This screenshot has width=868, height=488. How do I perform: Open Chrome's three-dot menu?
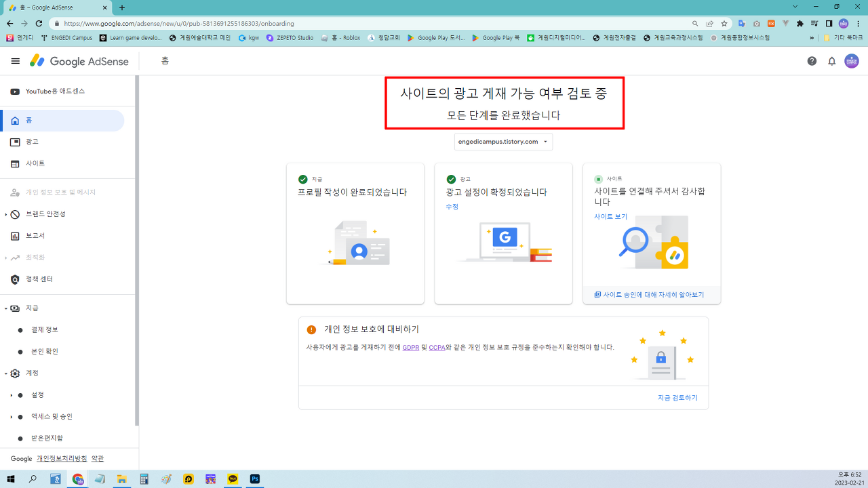click(859, 23)
